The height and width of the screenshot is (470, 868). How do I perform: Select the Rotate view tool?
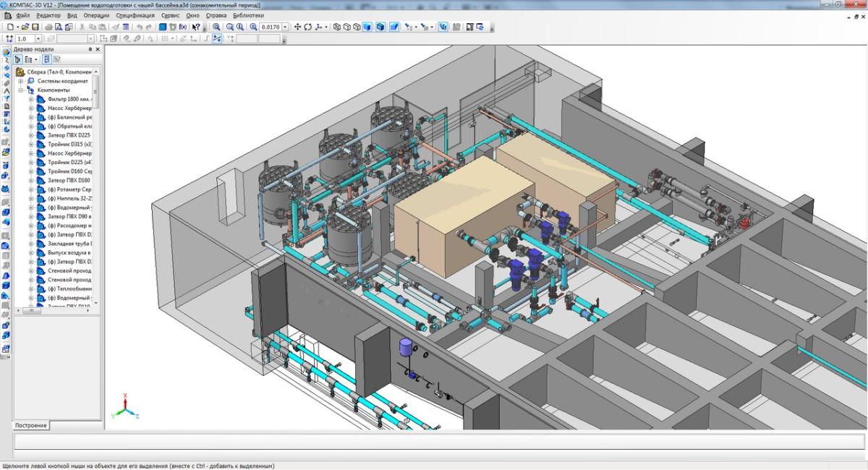(x=307, y=27)
